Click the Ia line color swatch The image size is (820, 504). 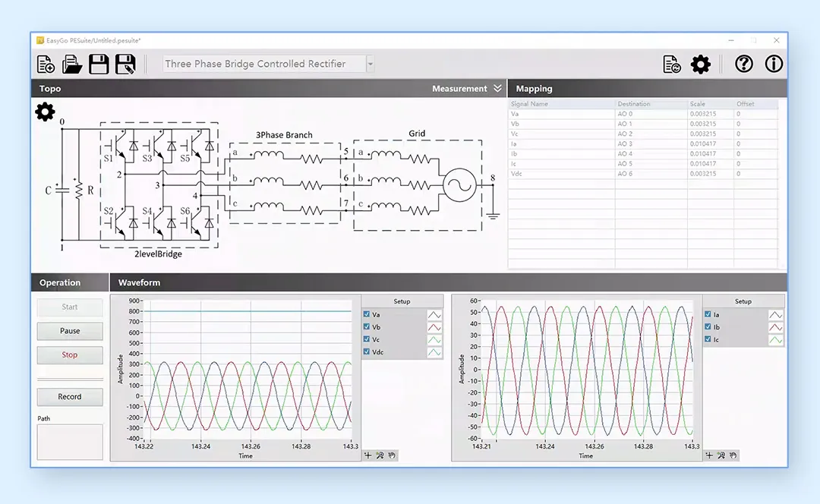tap(776, 315)
